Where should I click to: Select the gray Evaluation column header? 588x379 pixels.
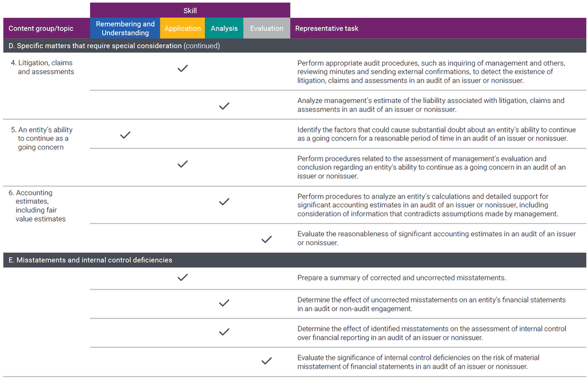point(267,28)
